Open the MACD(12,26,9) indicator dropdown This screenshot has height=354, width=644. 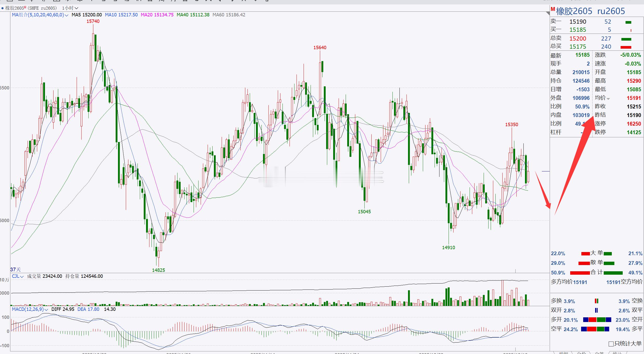click(46, 310)
